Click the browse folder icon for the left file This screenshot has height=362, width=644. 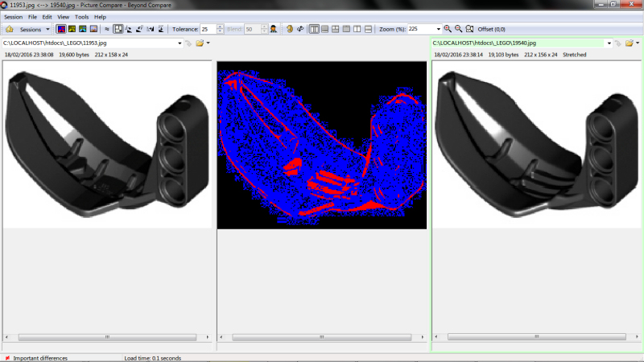pyautogui.click(x=199, y=43)
